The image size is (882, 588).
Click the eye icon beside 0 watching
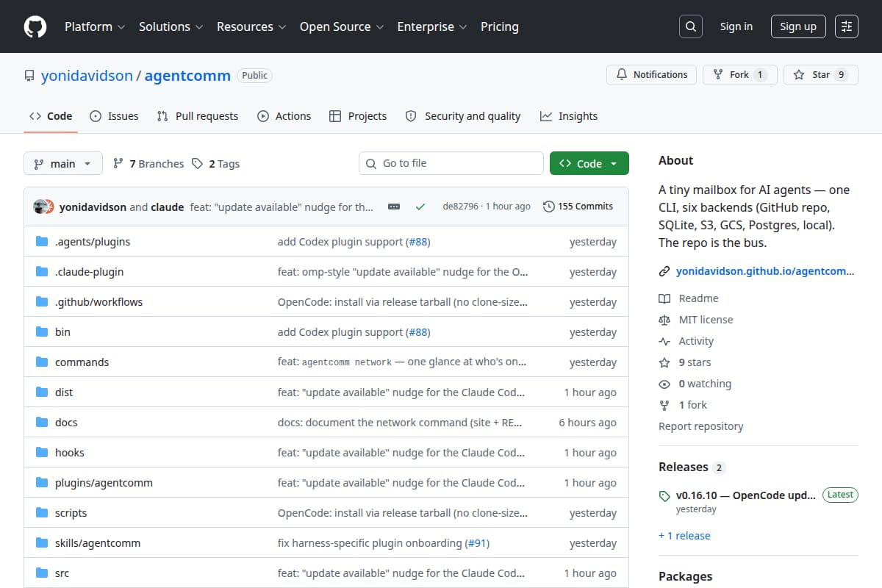(664, 384)
